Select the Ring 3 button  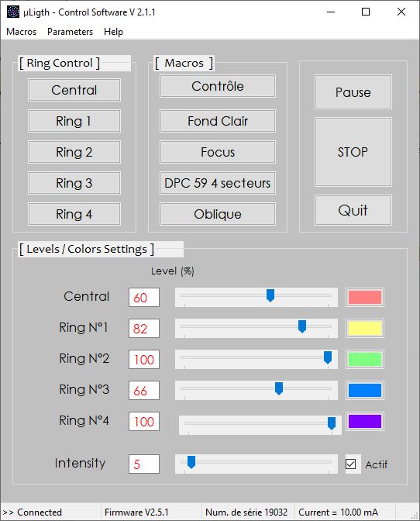click(74, 183)
